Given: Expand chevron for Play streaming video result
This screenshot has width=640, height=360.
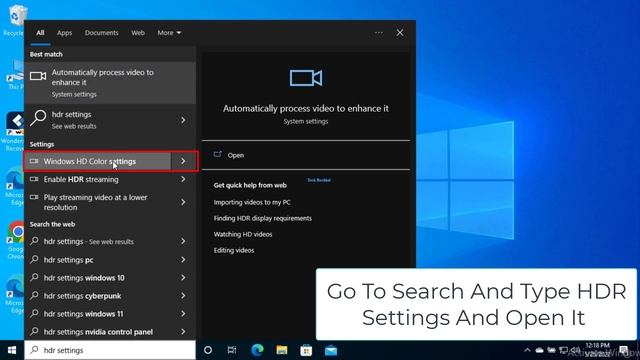Looking at the screenshot, I should click(183, 202).
